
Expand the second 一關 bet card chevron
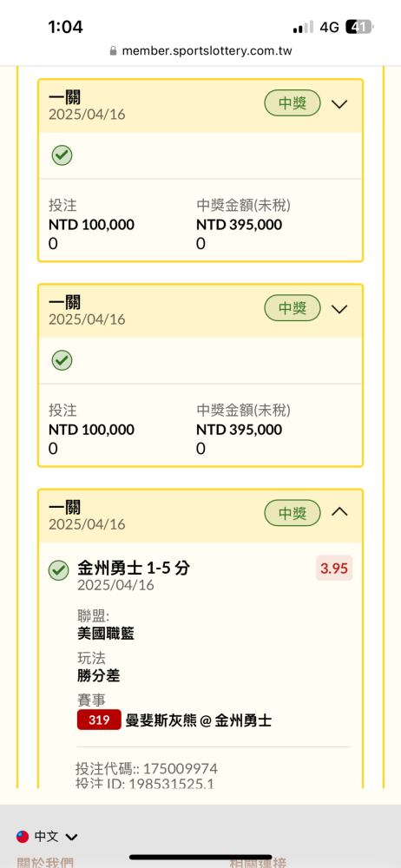point(339,309)
